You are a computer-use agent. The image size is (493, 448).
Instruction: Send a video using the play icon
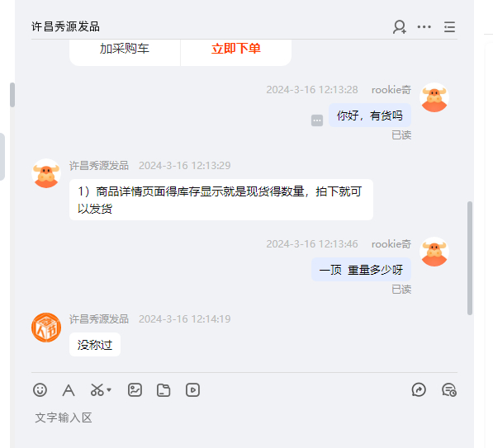(192, 390)
